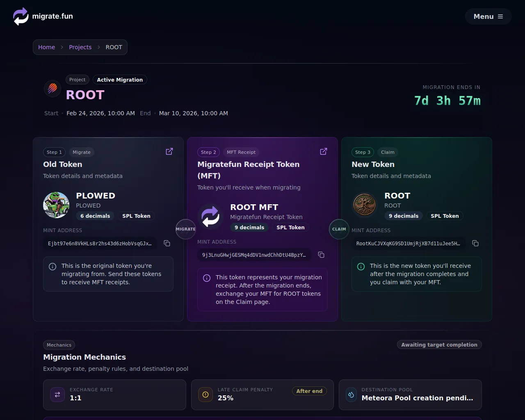Click the 6 decimals badge

pos(95,216)
